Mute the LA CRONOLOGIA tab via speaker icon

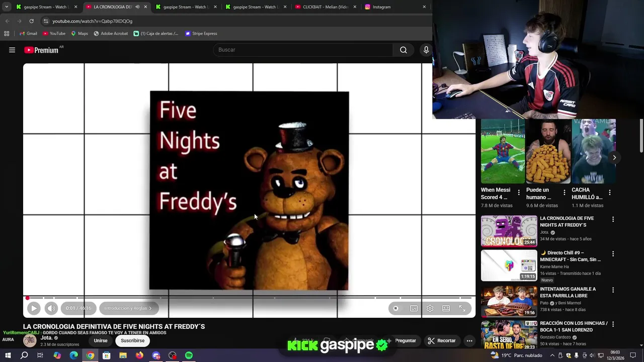click(137, 7)
